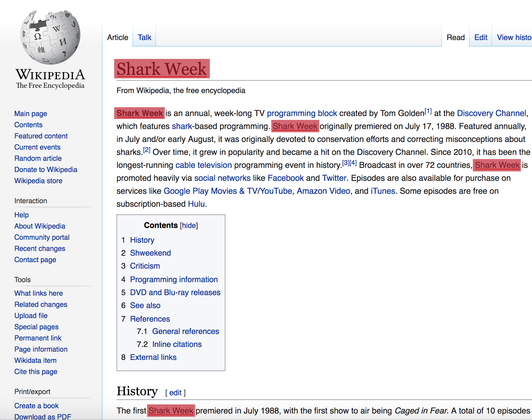The image size is (532, 420).
Task: Open Contents link in sidebar
Action: pyautogui.click(x=28, y=125)
